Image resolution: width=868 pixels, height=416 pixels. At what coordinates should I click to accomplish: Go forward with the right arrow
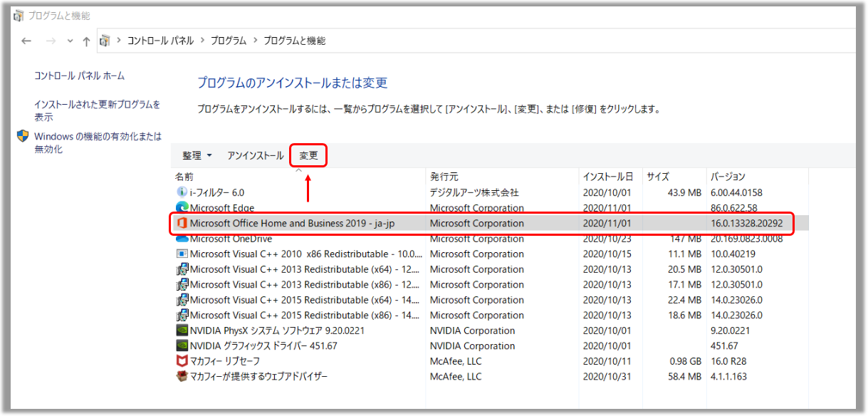pos(51,41)
